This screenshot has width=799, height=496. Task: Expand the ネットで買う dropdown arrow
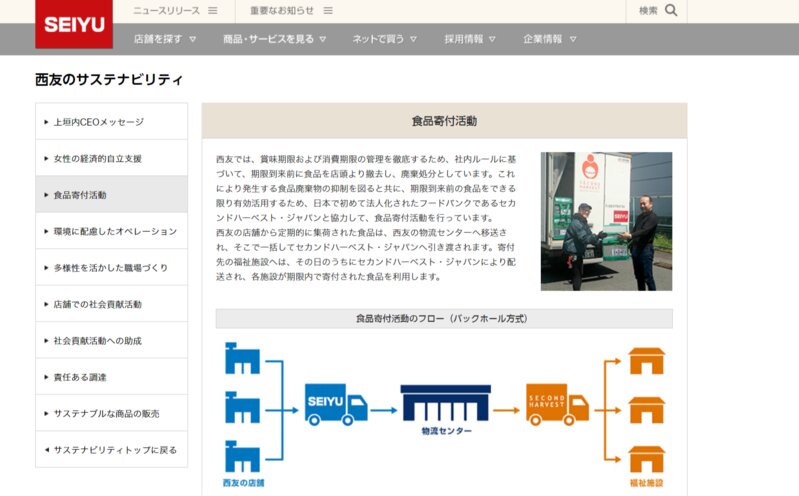point(413,39)
